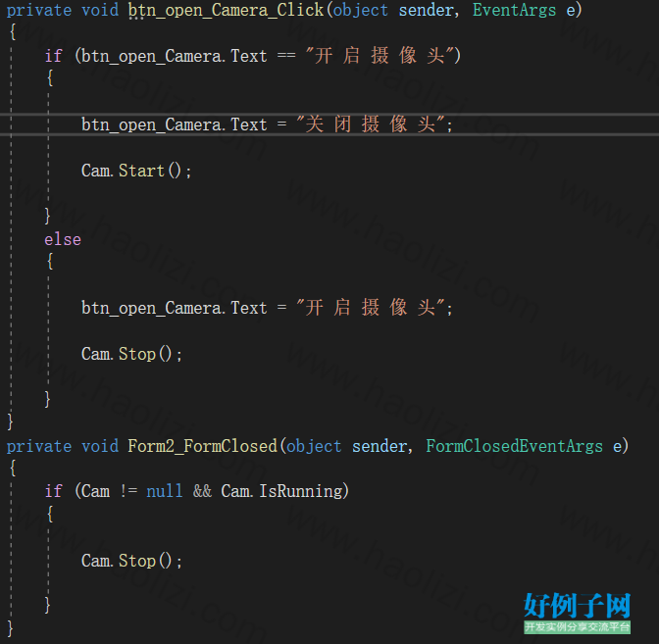Click btn_open_Camera.Text on the highlighted line

174,124
